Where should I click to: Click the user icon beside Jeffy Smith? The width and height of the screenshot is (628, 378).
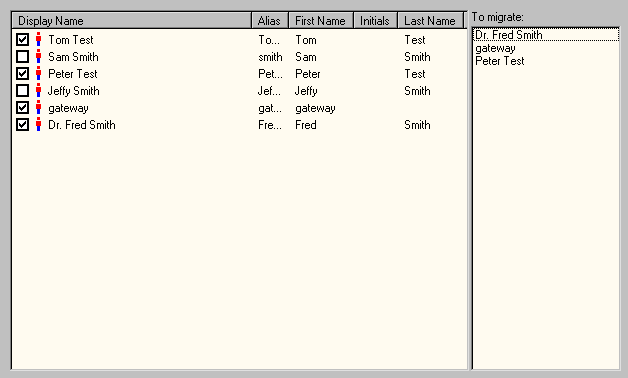(x=38, y=90)
